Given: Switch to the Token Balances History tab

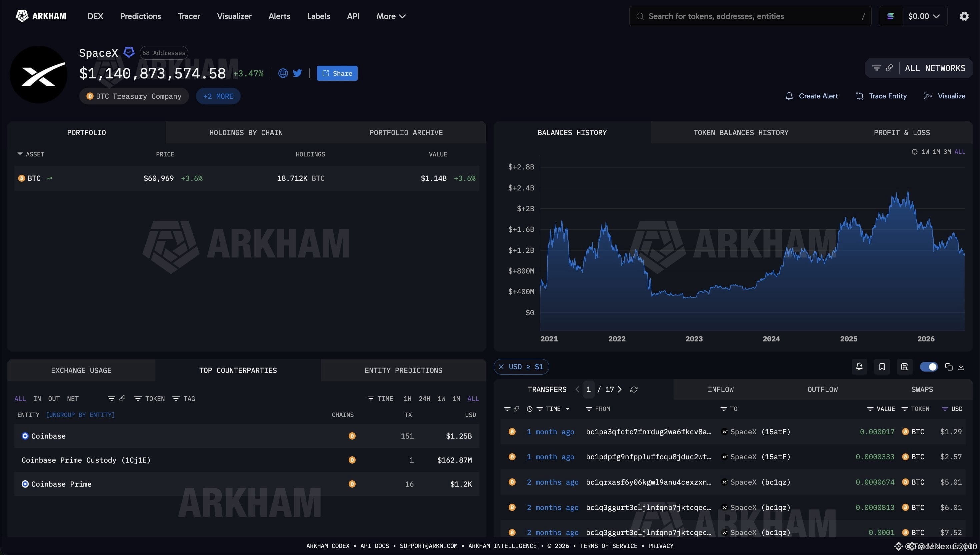Looking at the screenshot, I should coord(741,132).
